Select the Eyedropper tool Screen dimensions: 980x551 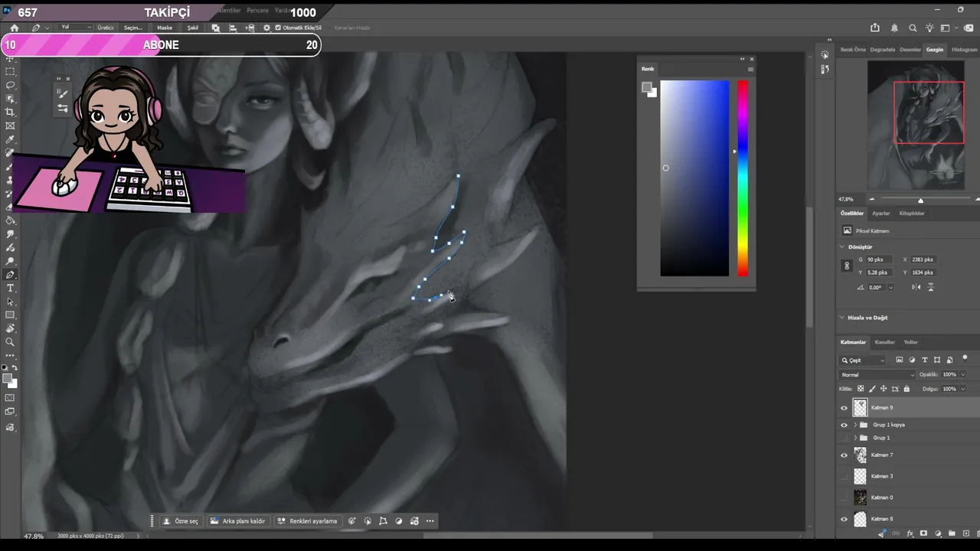10,140
